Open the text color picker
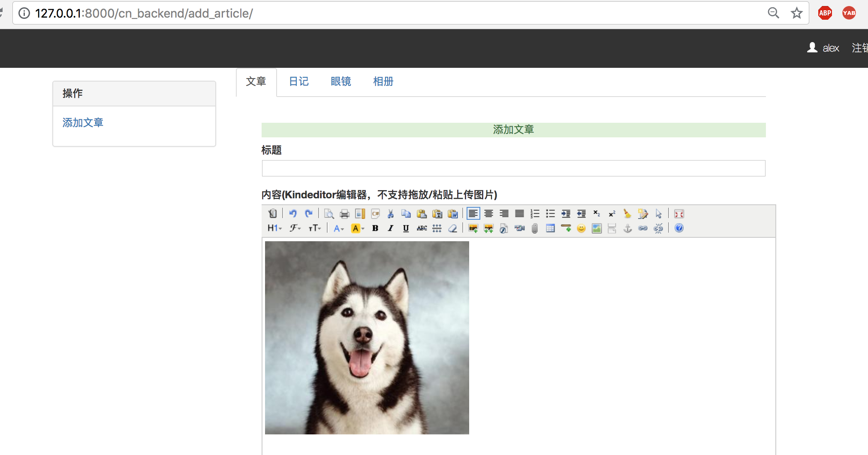The width and height of the screenshot is (868, 455). point(339,228)
